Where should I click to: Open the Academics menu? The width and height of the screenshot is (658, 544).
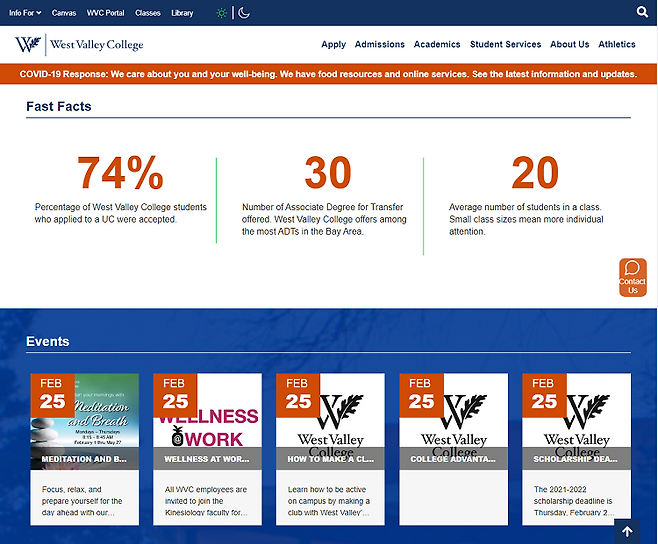(x=437, y=44)
